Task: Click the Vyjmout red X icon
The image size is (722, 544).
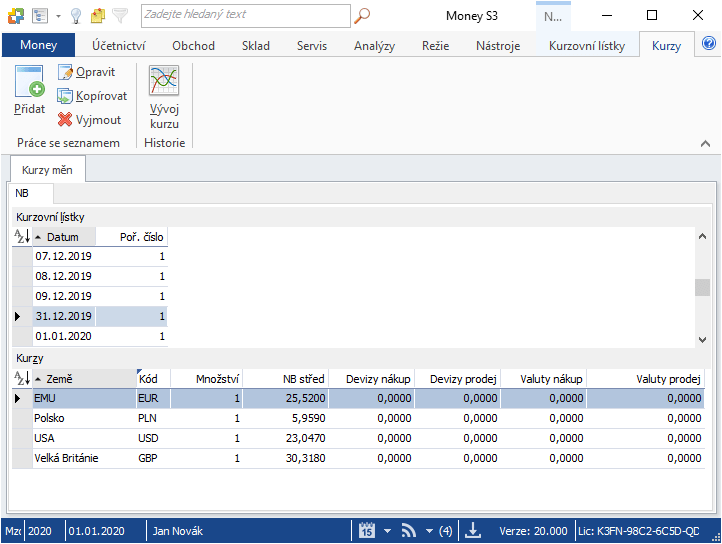Action: pyautogui.click(x=66, y=120)
